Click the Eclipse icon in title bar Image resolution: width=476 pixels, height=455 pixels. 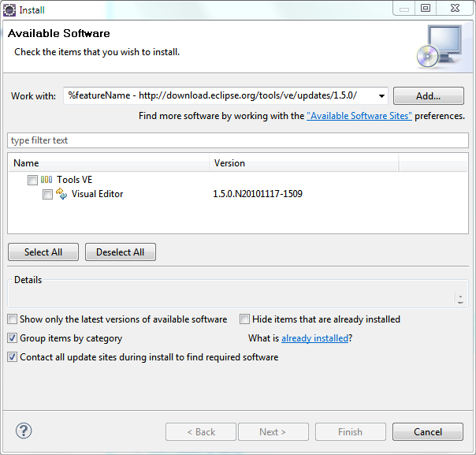pyautogui.click(x=9, y=10)
